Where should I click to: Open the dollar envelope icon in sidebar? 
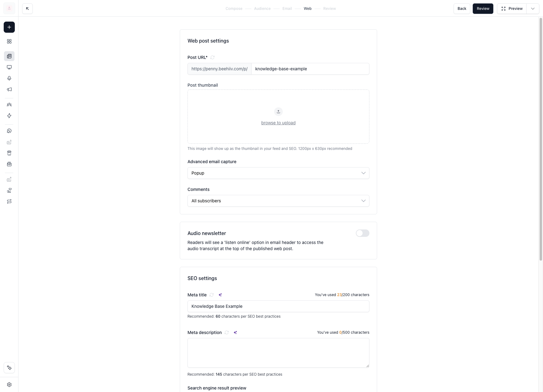(9, 164)
